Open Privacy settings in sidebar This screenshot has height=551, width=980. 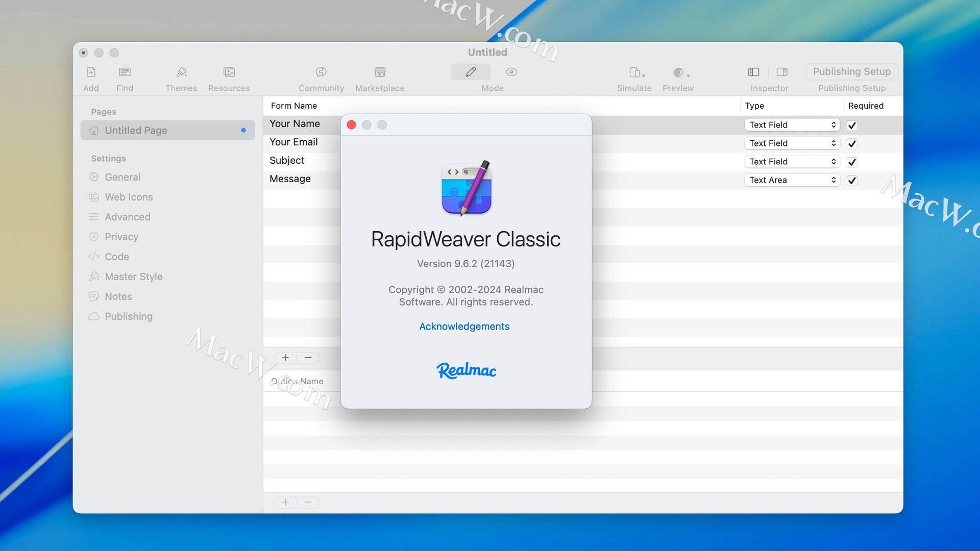(x=121, y=237)
